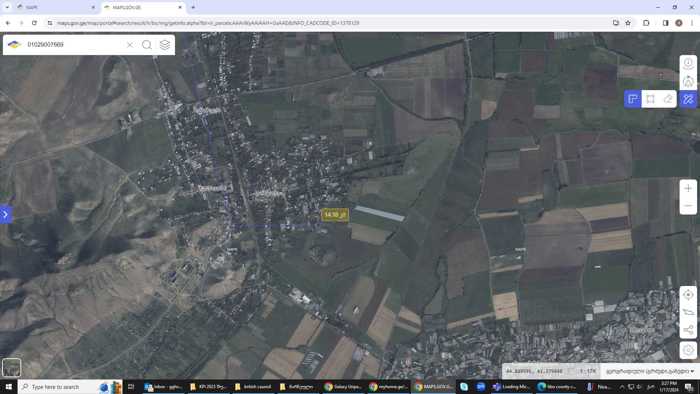Click the coordinates readout in bottom bar
700x394 pixels.
click(534, 371)
